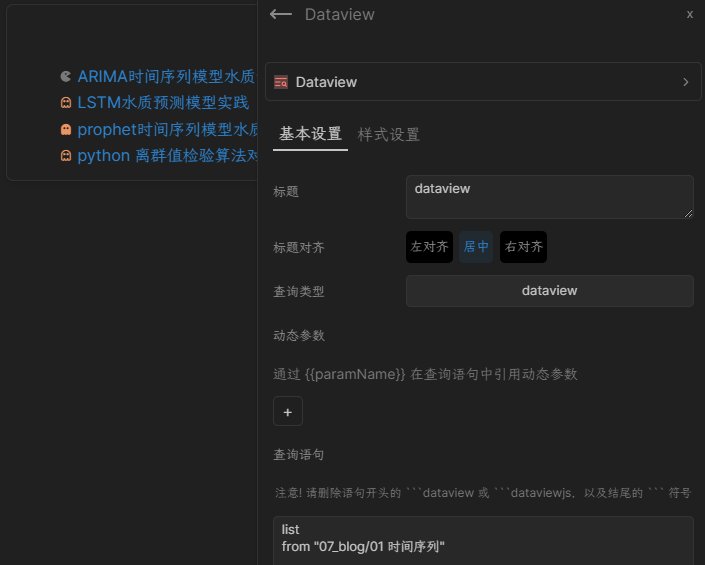Click inside the 查询语句 text area

(x=483, y=540)
